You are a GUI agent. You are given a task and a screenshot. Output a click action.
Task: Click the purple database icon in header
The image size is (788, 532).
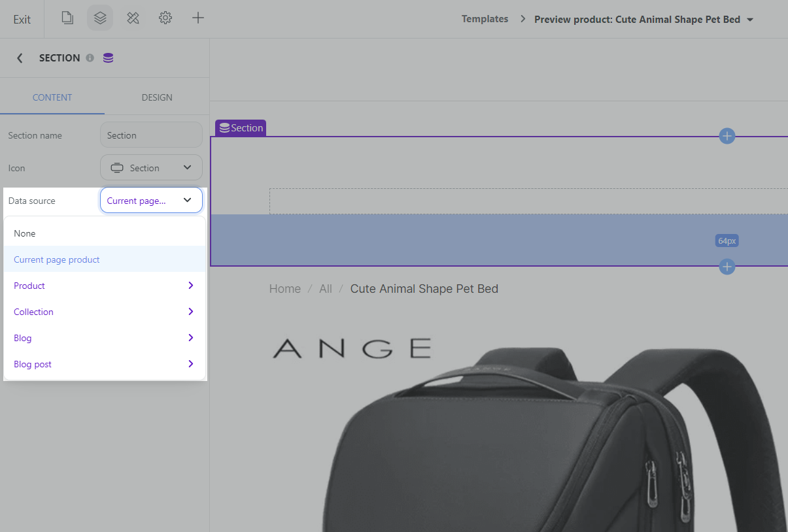[x=108, y=58]
